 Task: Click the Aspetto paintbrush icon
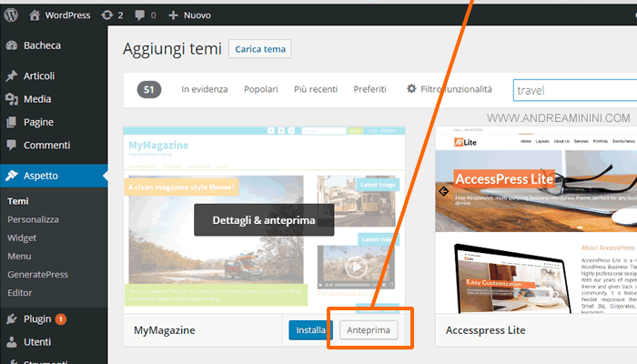coord(12,176)
